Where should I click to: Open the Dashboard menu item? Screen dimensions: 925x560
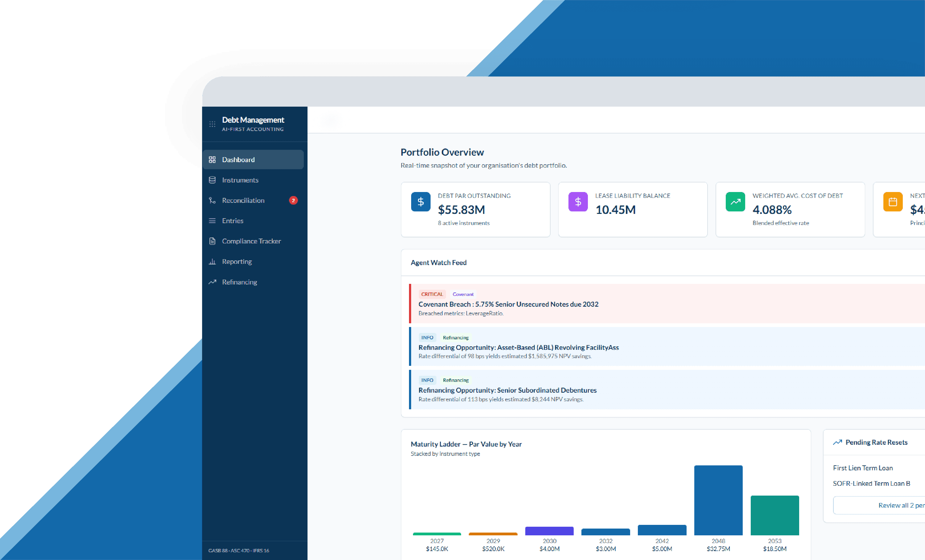[x=253, y=159]
